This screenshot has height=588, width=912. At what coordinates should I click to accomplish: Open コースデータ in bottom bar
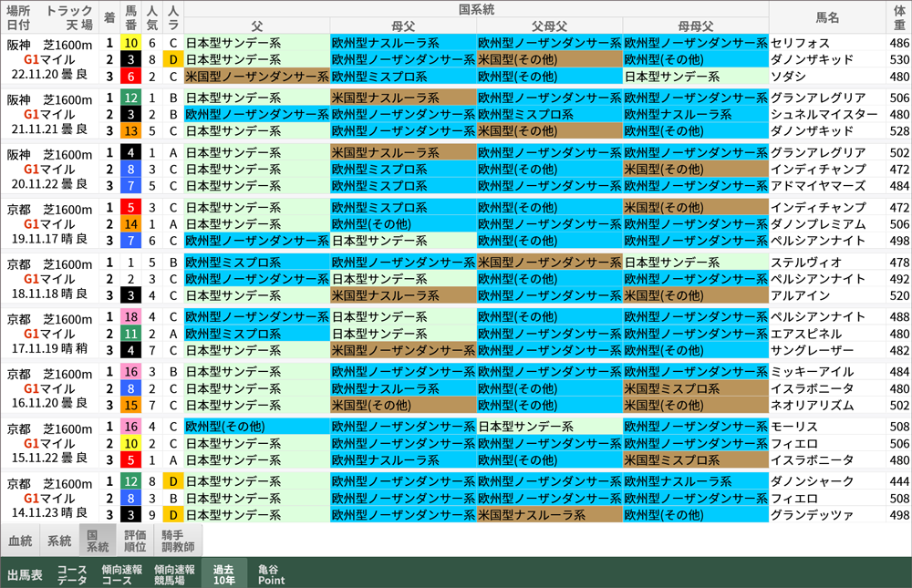pos(71,574)
